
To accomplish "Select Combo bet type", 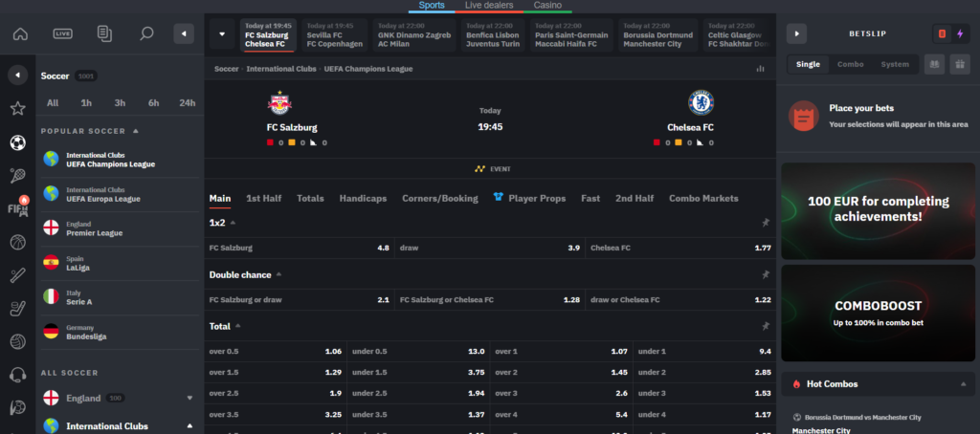I will click(x=850, y=64).
